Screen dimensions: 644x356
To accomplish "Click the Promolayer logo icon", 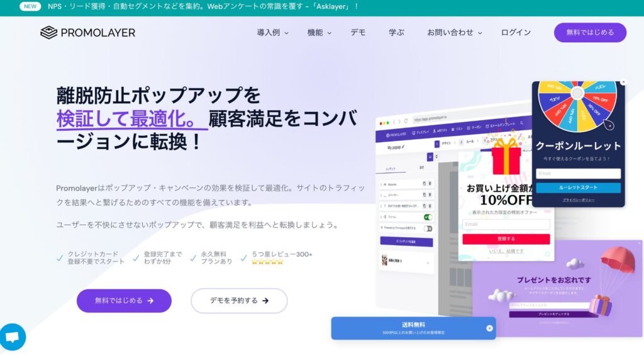I will coord(48,33).
